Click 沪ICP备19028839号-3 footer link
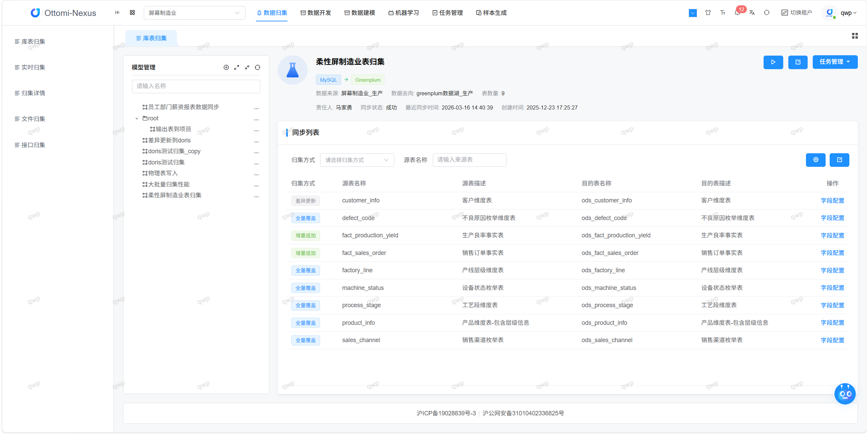868x434 pixels. (x=446, y=413)
